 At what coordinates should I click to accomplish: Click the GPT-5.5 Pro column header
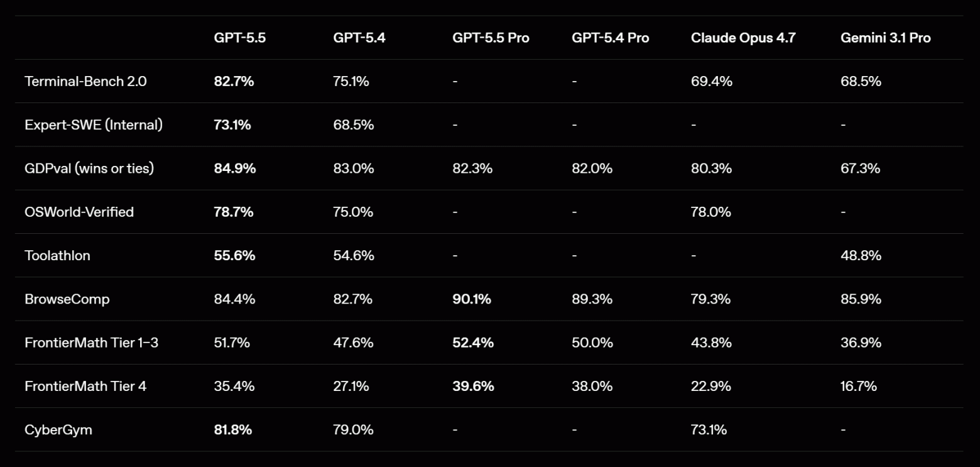491,38
